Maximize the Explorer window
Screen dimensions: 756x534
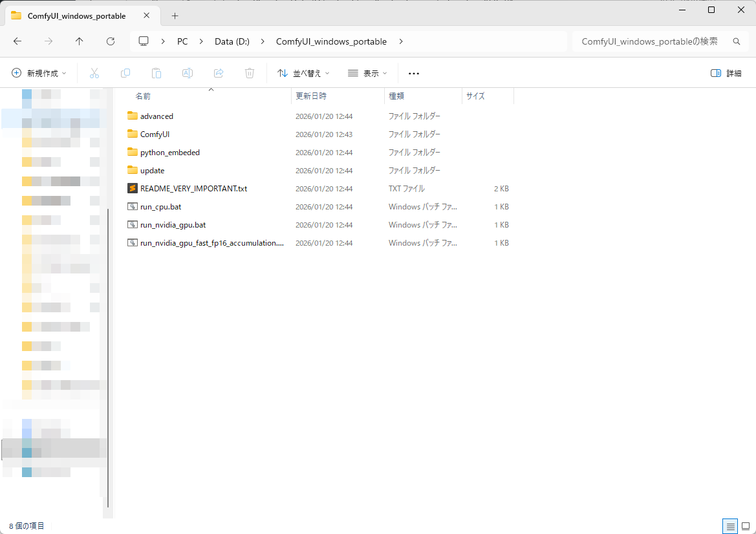[x=711, y=10]
